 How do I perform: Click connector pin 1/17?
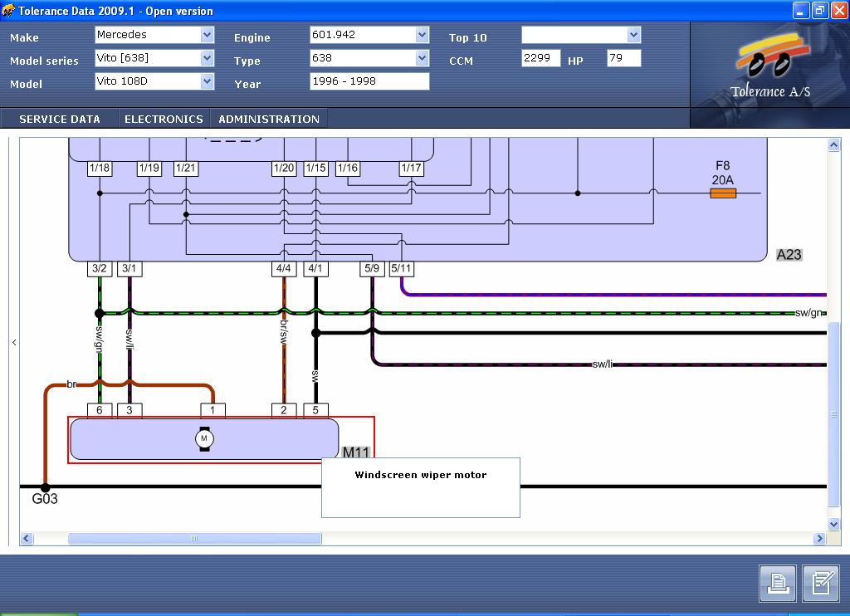pyautogui.click(x=412, y=168)
